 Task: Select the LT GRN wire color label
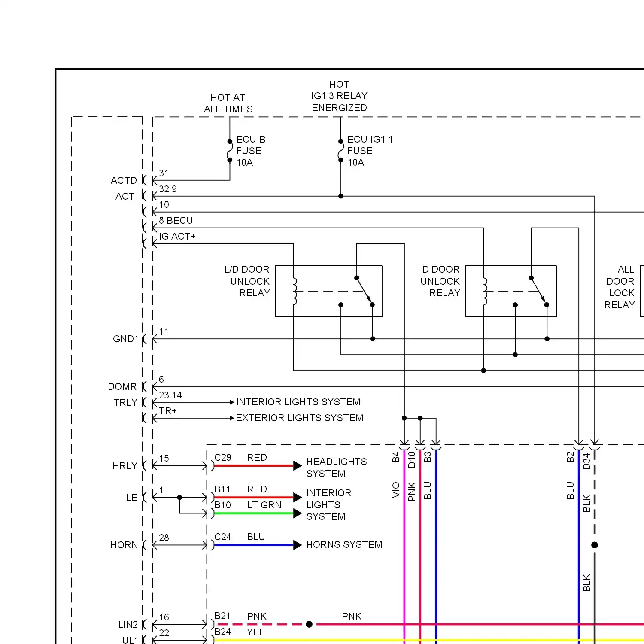coord(264,505)
